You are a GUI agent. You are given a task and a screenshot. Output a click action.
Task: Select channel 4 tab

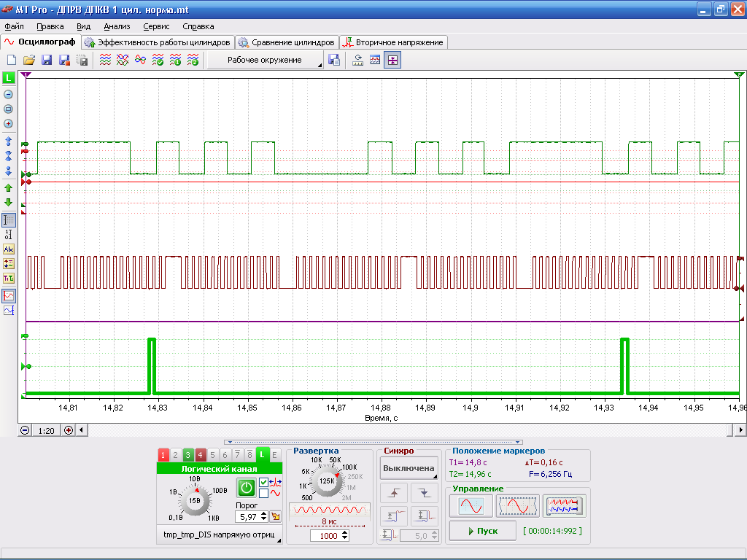(200, 455)
